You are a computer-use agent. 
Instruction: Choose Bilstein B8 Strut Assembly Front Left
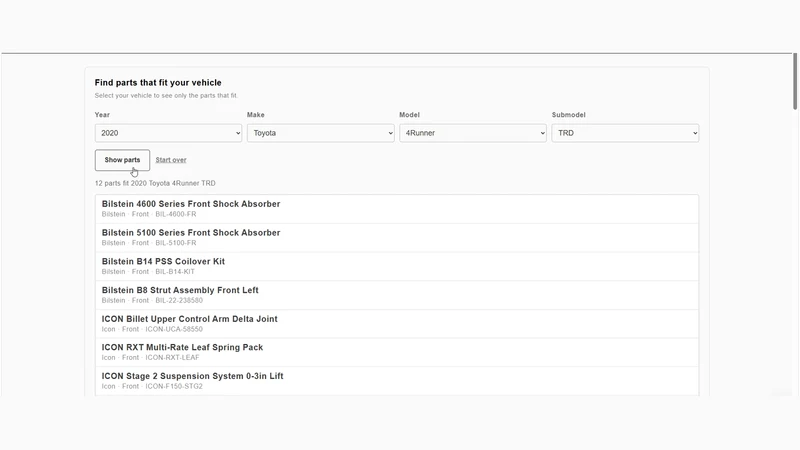[396, 295]
